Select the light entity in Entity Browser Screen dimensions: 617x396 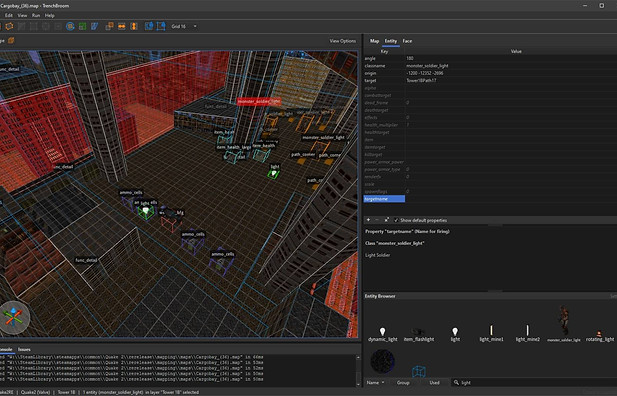pyautogui.click(x=455, y=334)
